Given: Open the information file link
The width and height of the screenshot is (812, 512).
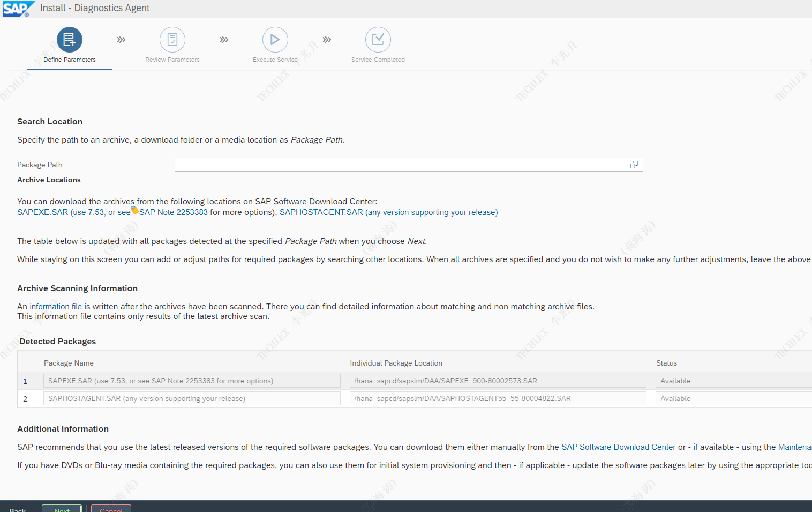Looking at the screenshot, I should coord(56,307).
